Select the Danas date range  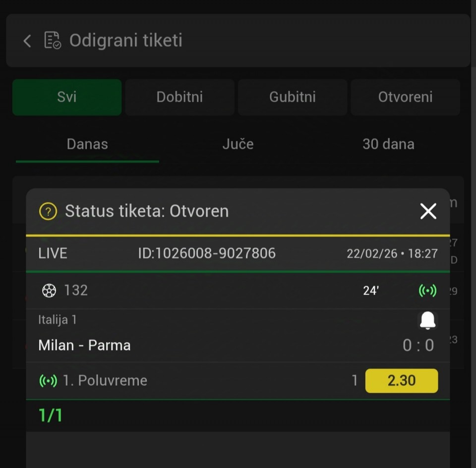(x=87, y=144)
